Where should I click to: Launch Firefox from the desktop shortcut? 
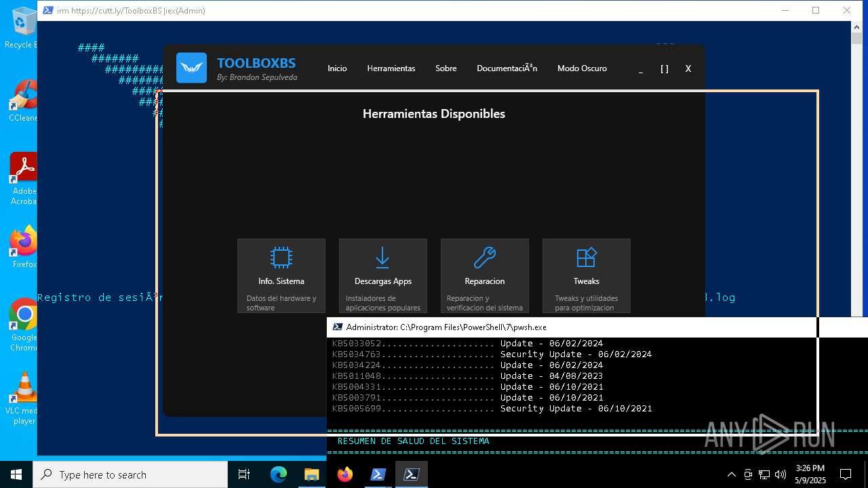(x=24, y=247)
